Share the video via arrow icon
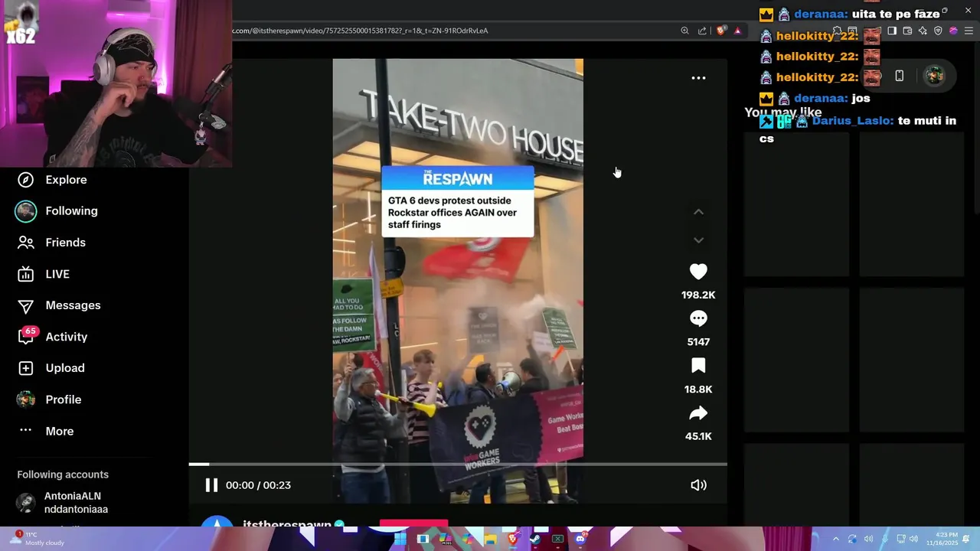The image size is (980, 551). 698,413
